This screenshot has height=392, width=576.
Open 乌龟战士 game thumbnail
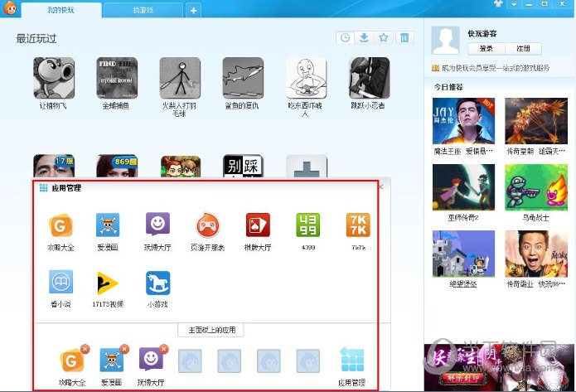pyautogui.click(x=536, y=187)
